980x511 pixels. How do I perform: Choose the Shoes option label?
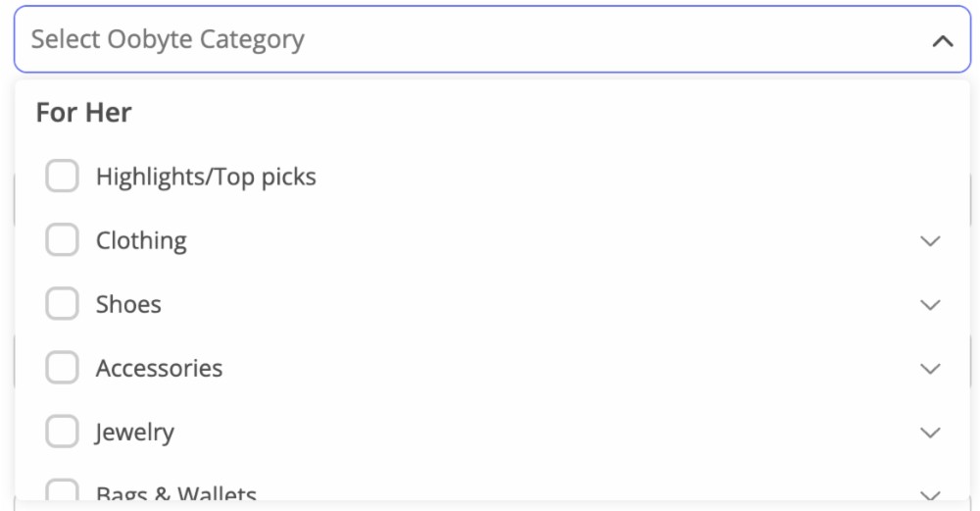[128, 304]
